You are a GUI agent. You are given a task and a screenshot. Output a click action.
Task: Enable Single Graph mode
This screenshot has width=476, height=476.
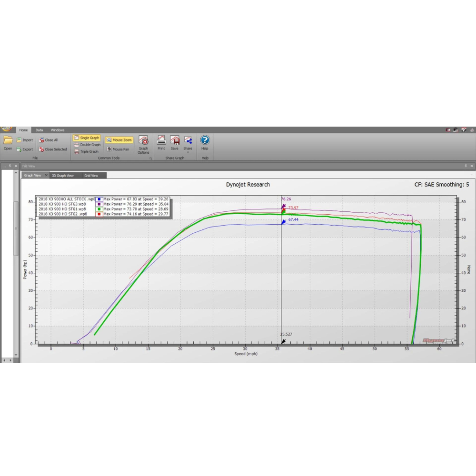(87, 138)
